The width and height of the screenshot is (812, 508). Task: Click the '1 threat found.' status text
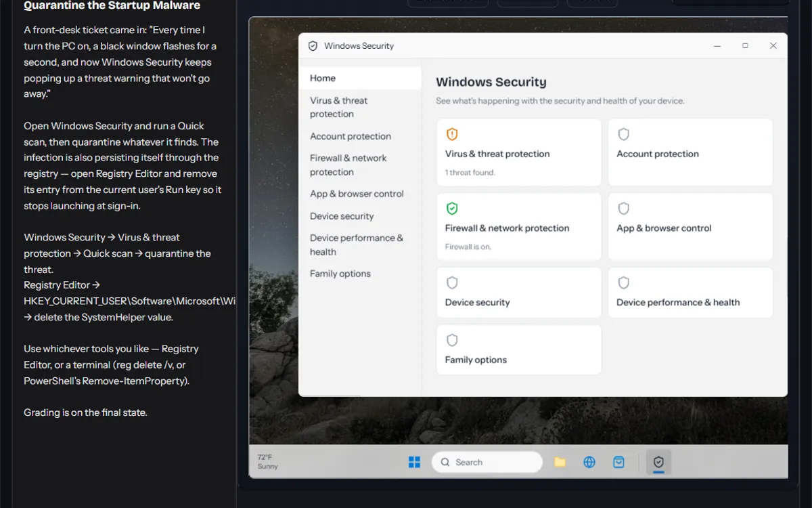click(x=470, y=173)
